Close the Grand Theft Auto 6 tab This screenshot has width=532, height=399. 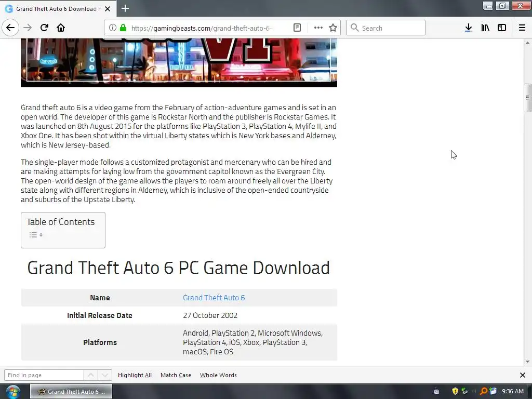point(108,9)
